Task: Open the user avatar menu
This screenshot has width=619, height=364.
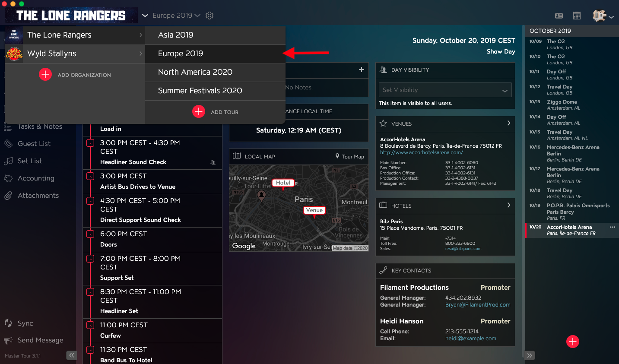Action: (603, 16)
